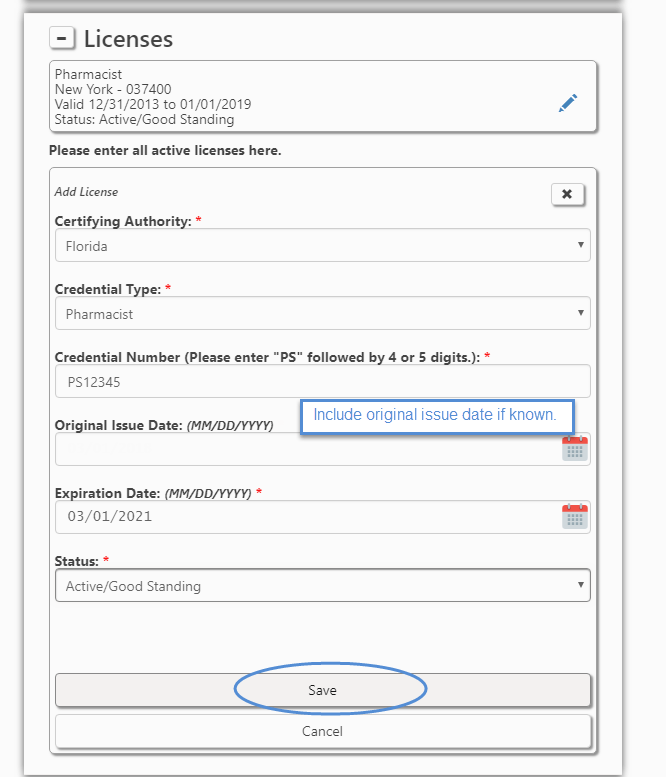The height and width of the screenshot is (777, 666).
Task: Click the Status dropdown arrow
Action: (581, 585)
